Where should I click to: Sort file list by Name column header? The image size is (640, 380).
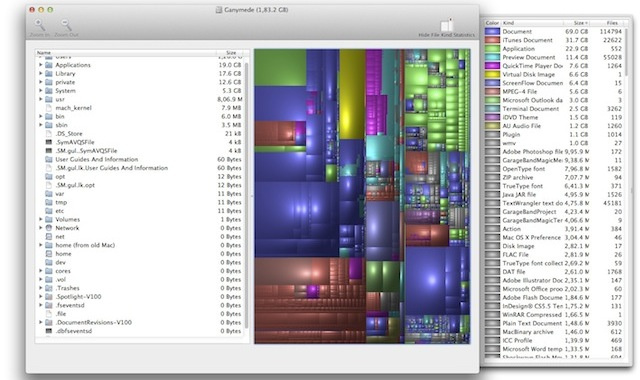click(x=126, y=53)
